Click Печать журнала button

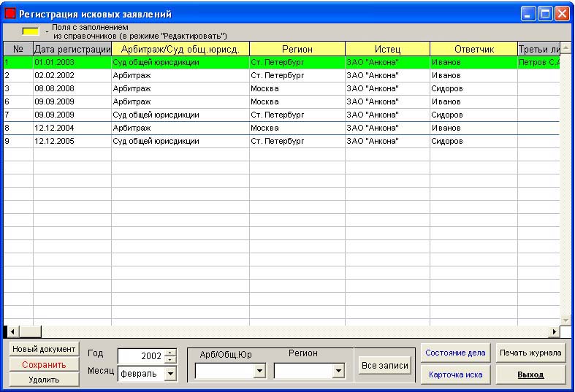(x=530, y=353)
